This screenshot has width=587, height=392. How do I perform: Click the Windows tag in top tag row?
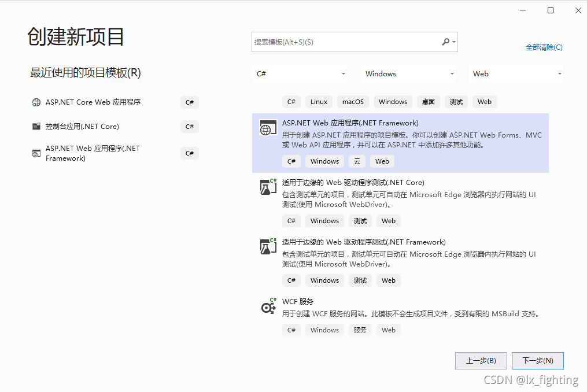pos(393,102)
